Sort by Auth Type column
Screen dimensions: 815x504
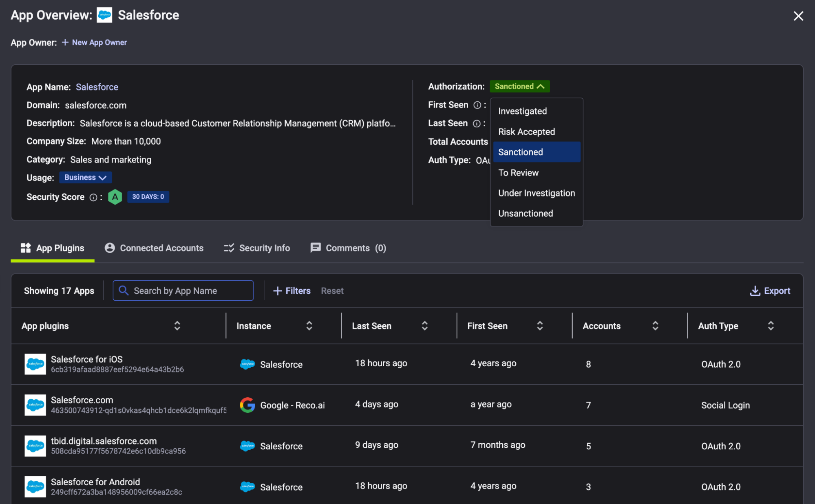pos(771,326)
